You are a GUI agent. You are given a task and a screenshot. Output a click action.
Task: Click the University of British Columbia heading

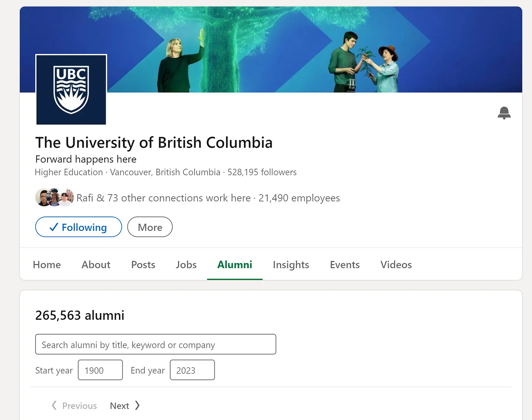click(154, 143)
